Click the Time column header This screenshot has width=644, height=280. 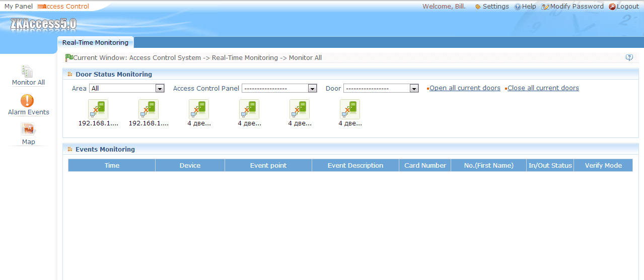click(x=112, y=165)
